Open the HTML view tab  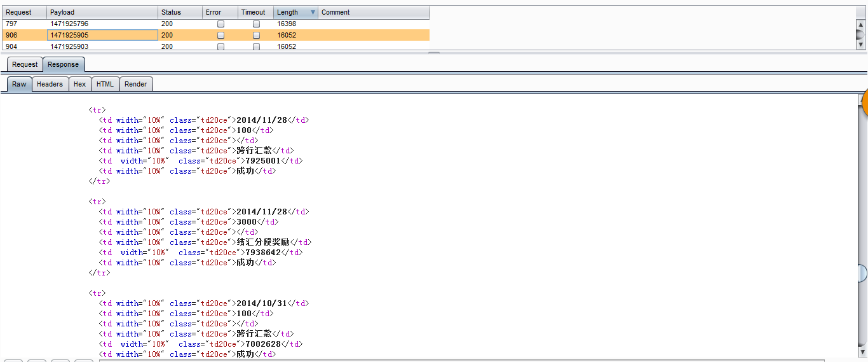point(105,84)
